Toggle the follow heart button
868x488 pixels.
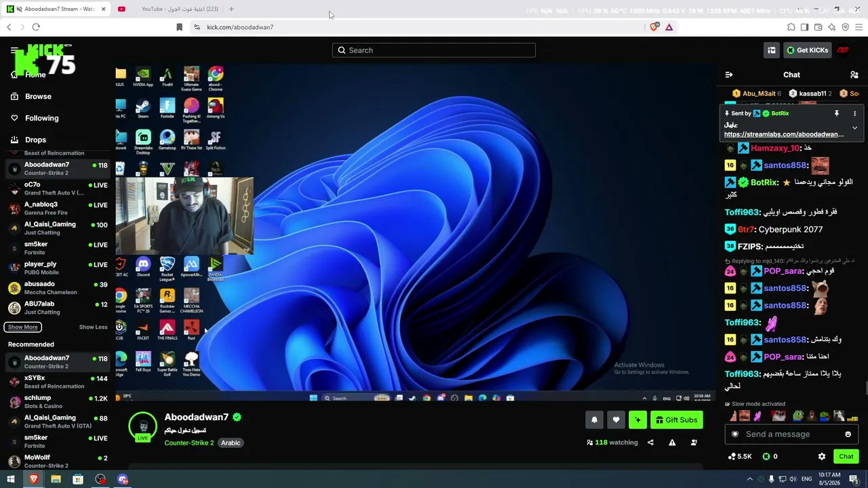pyautogui.click(x=616, y=420)
